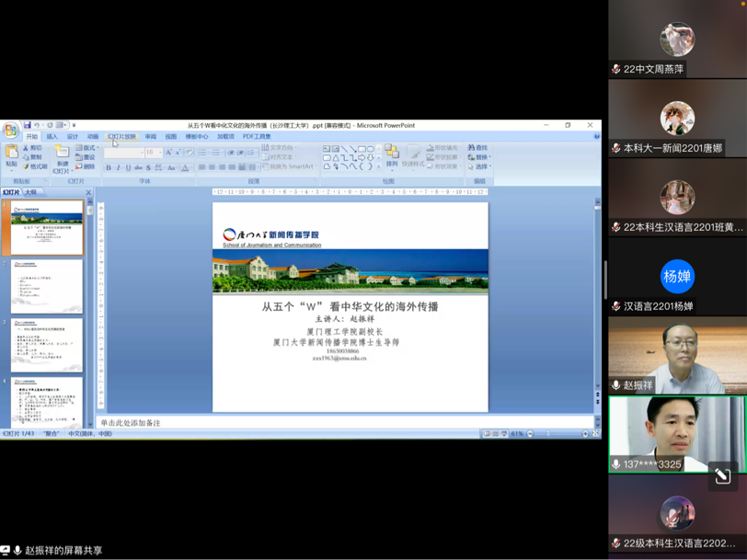Screen dimensions: 747x560
Task: Click the annotation pen icon on video panel
Action: [x=722, y=475]
